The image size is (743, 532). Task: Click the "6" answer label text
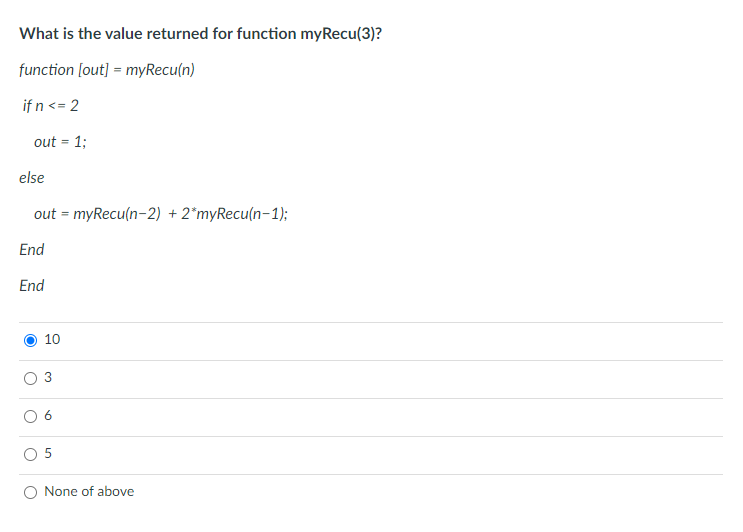point(48,415)
